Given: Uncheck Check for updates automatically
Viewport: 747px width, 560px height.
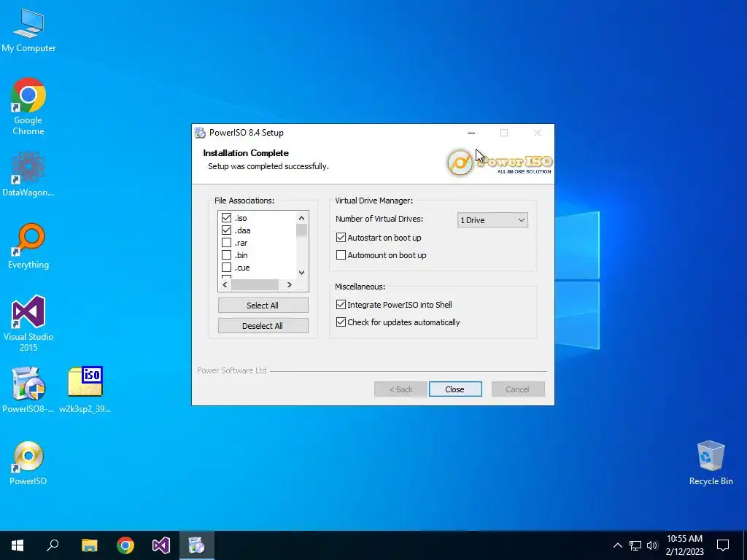Looking at the screenshot, I should click(341, 322).
